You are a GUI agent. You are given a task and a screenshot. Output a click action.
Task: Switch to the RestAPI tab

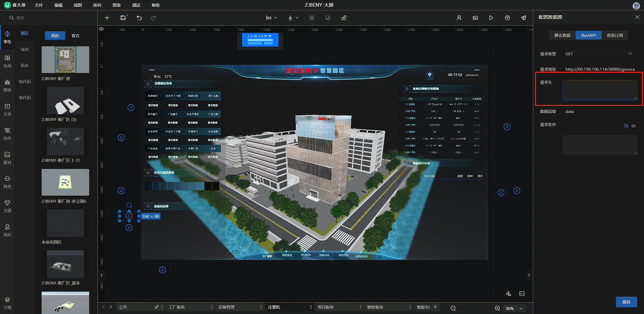coord(589,35)
